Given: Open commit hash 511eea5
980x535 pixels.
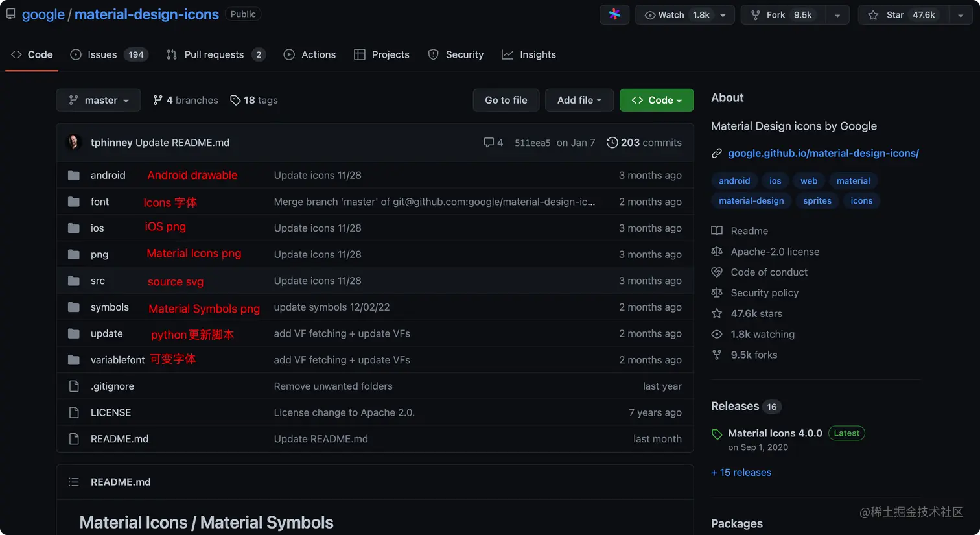Looking at the screenshot, I should 533,143.
